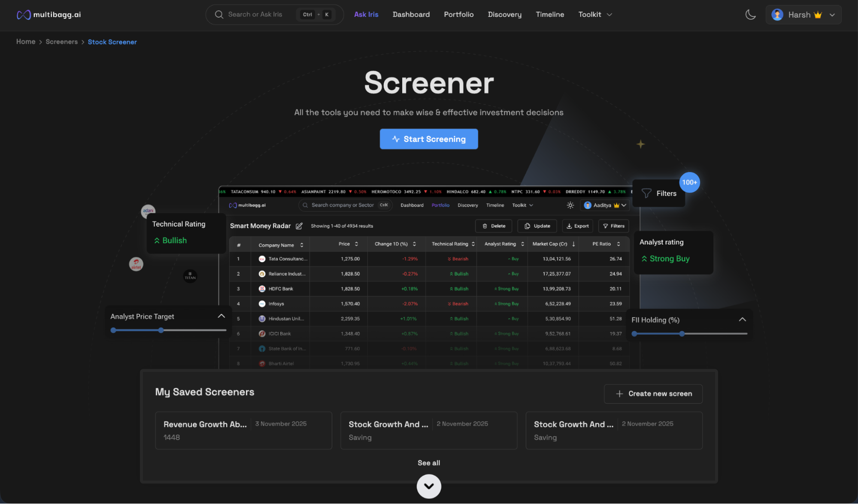Click the round scroll-down arrow button
858x504 pixels.
tap(428, 486)
